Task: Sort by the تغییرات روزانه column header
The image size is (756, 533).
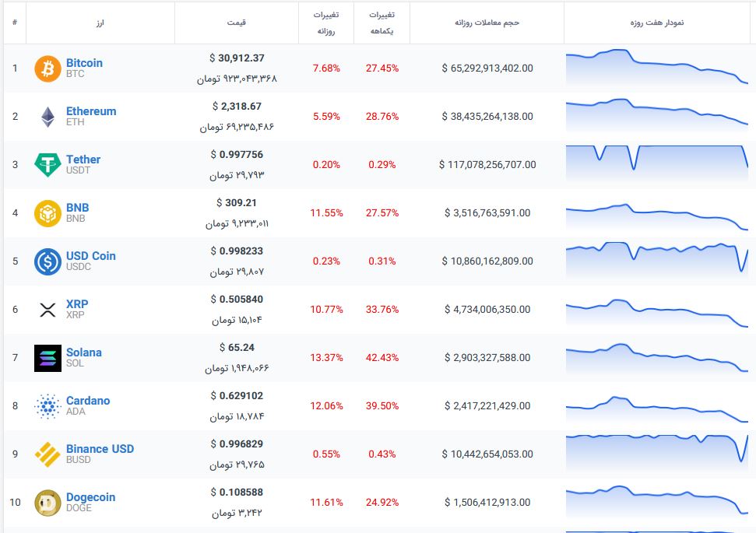Action: pos(326,23)
